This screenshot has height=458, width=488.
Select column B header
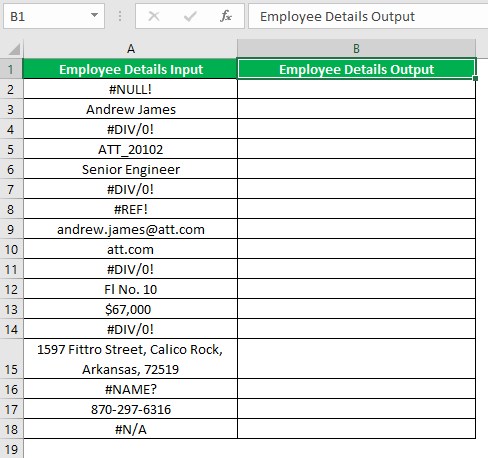[x=356, y=49]
